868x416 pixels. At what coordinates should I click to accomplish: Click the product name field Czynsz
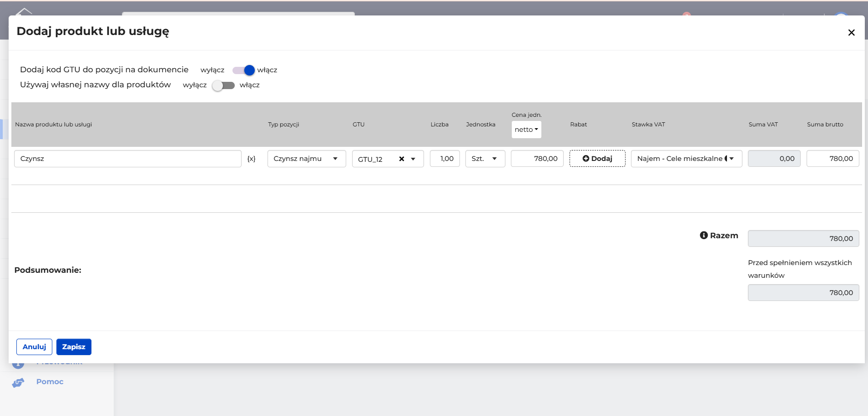[x=128, y=159]
